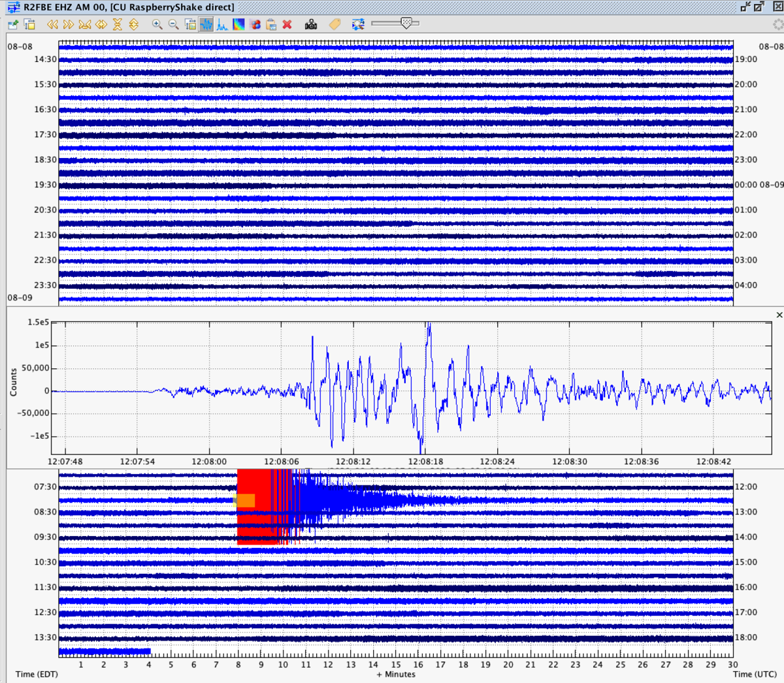This screenshot has height=683, width=784.
Task: Close the zoomed waveform inset panel
Action: (779, 315)
